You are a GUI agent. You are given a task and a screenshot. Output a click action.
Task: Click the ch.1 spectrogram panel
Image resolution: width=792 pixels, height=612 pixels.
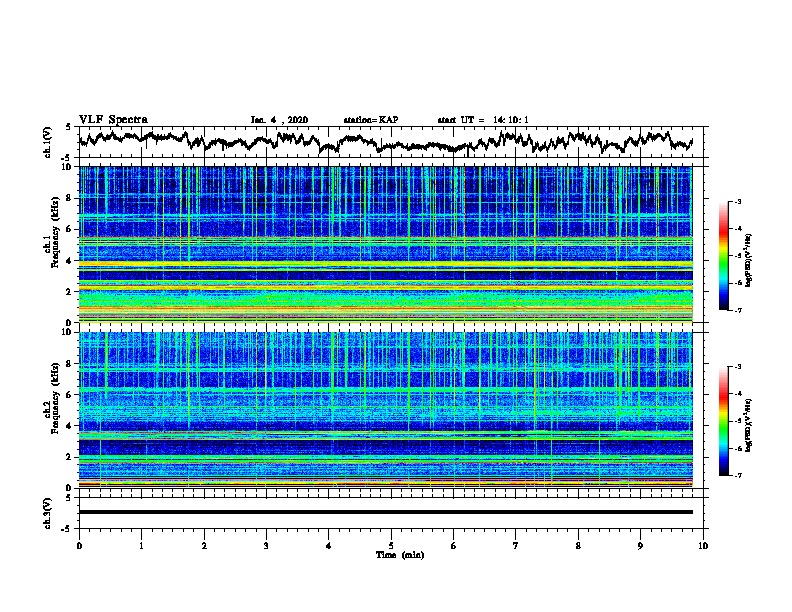pyautogui.click(x=385, y=244)
